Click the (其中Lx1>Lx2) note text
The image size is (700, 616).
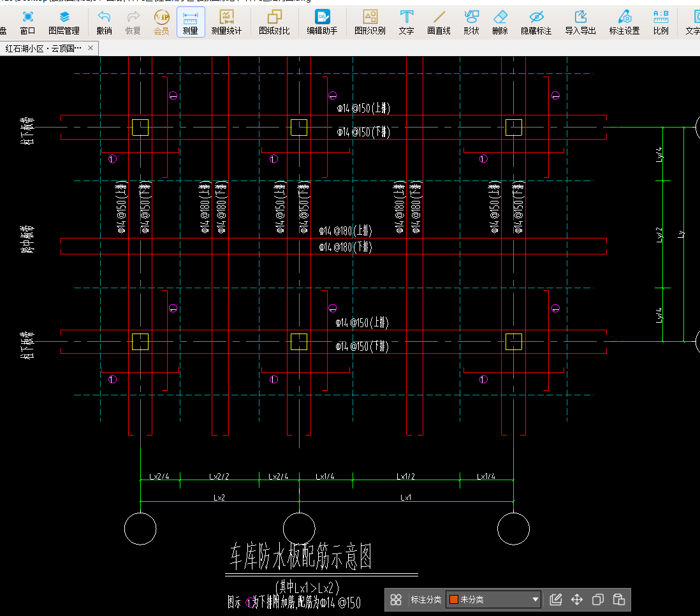point(307,587)
